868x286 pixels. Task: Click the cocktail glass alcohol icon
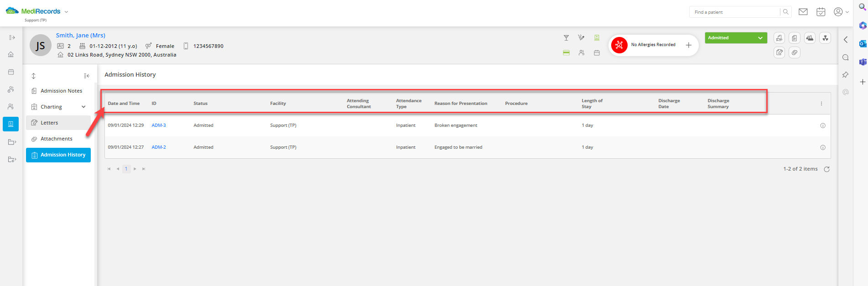point(566,38)
